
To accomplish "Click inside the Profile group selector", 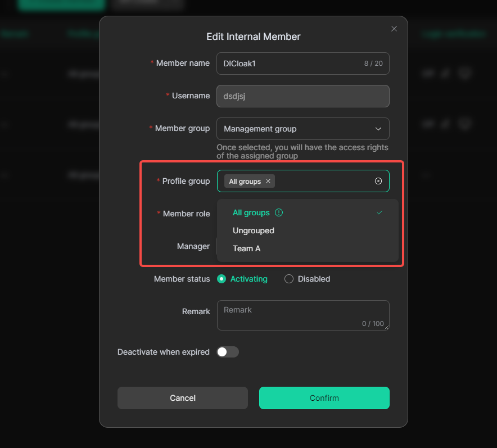I will [323, 181].
